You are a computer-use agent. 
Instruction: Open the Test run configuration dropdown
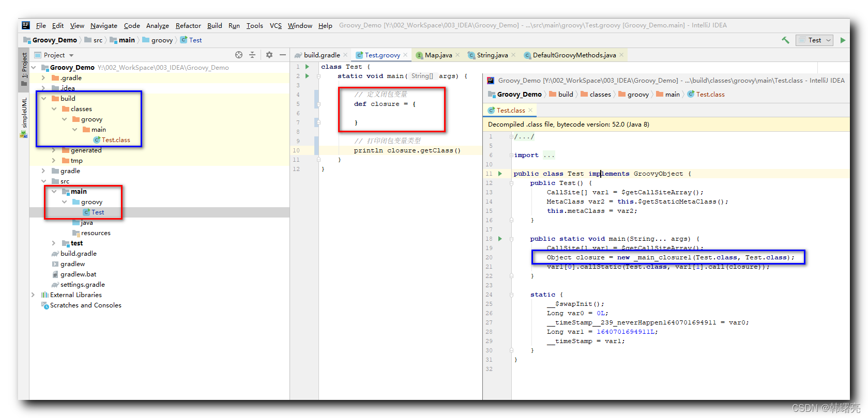[814, 40]
